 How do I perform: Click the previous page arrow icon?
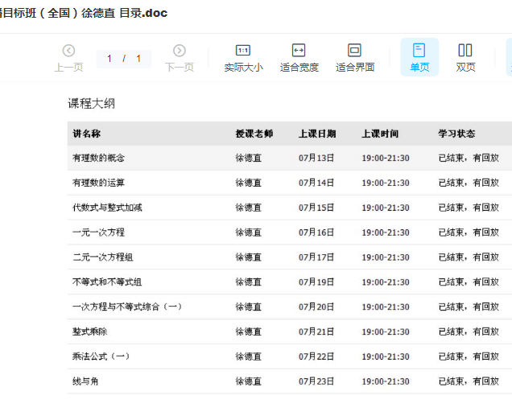click(68, 51)
